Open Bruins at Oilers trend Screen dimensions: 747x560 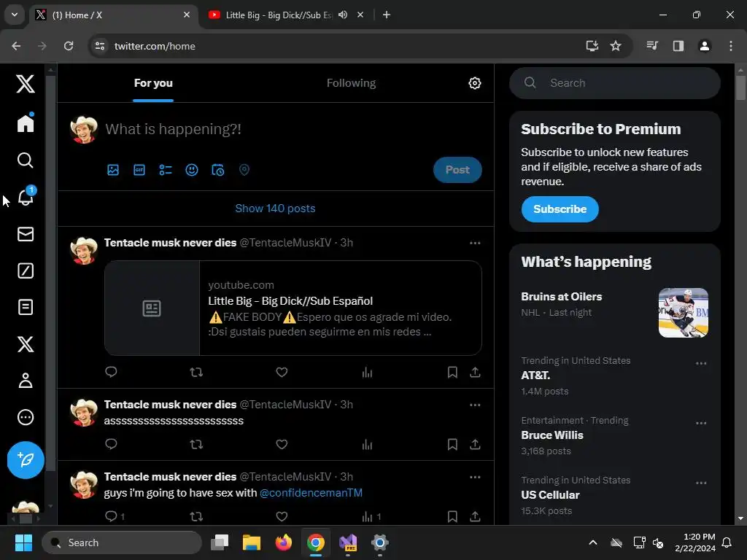[x=562, y=296]
